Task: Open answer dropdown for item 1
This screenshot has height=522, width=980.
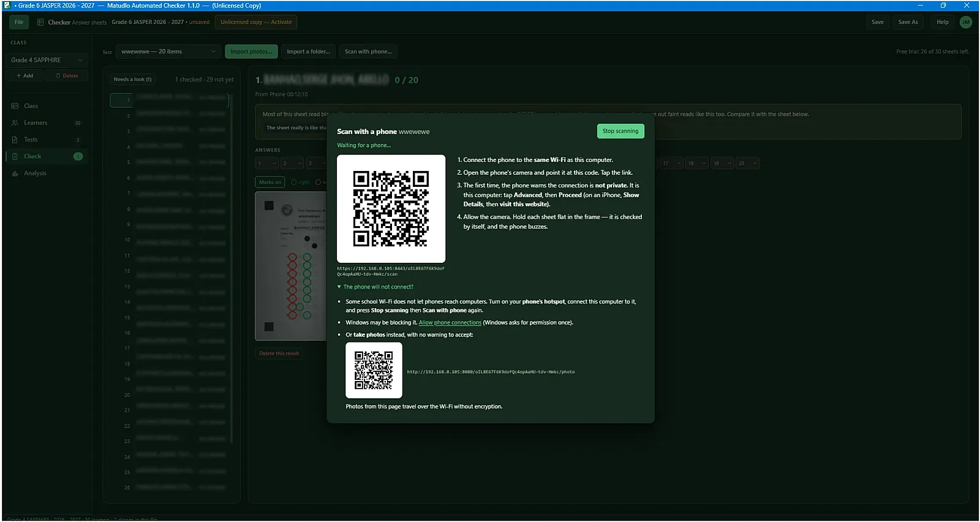Action: (x=267, y=163)
